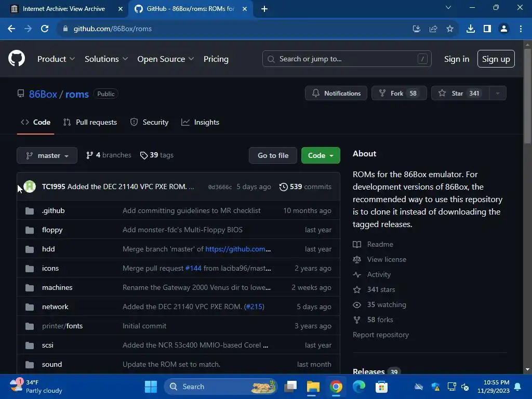Open the weather widget showing 34°F
This screenshot has height=399, width=532.
[x=36, y=387]
